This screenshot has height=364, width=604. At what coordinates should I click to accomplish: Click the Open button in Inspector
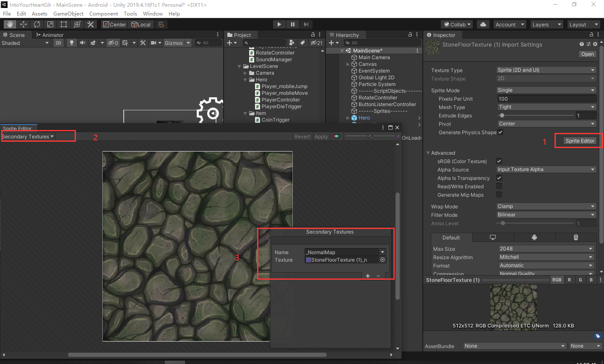(587, 54)
